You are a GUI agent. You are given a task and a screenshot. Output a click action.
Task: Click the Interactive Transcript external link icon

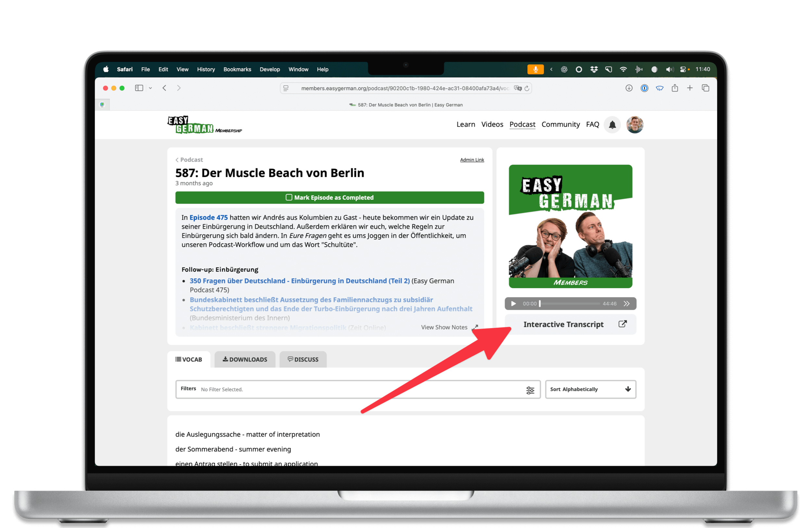pos(623,324)
